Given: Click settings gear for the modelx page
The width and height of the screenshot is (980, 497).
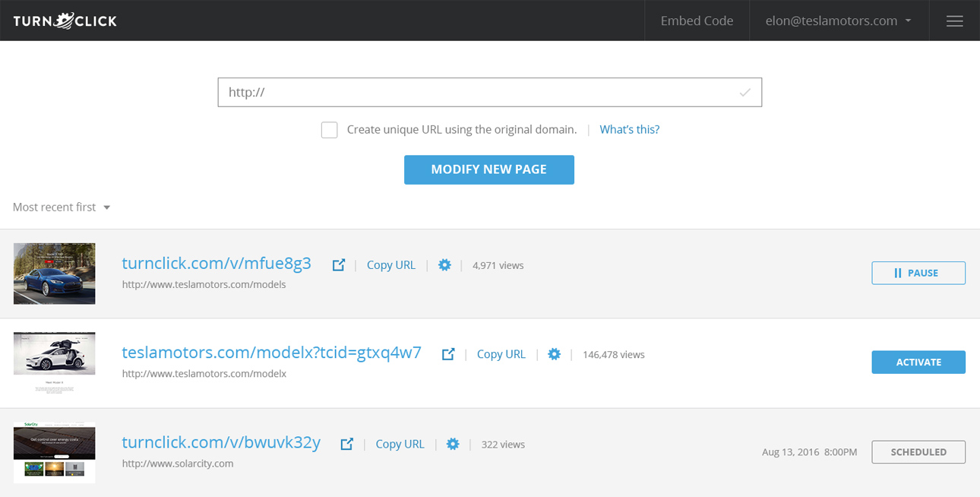Looking at the screenshot, I should point(555,354).
